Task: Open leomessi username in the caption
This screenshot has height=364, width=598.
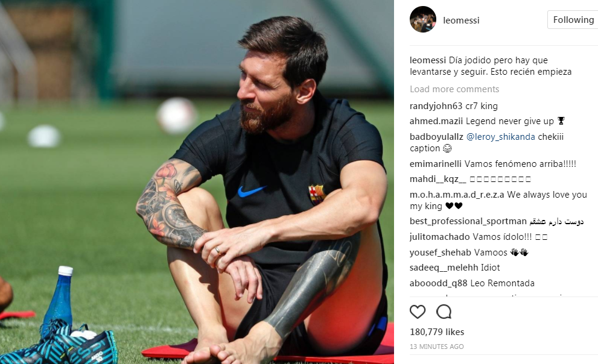Action: (x=427, y=60)
